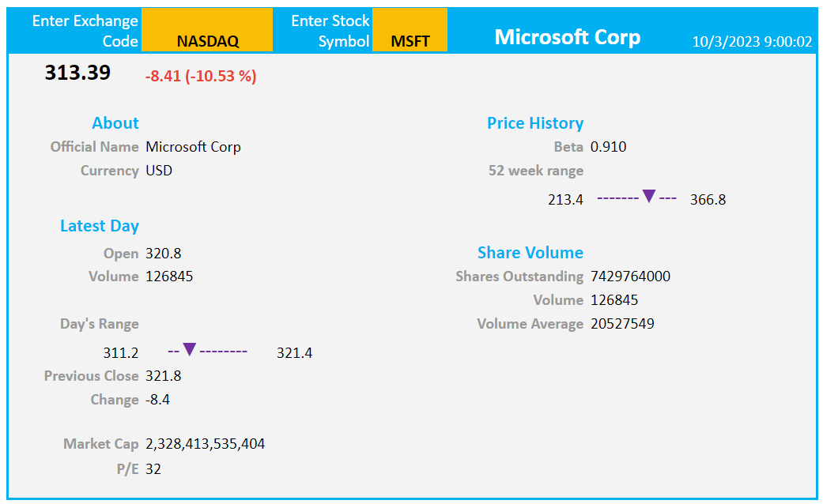Click the Open value 320.8
Screen dimensions: 823x504
(163, 254)
